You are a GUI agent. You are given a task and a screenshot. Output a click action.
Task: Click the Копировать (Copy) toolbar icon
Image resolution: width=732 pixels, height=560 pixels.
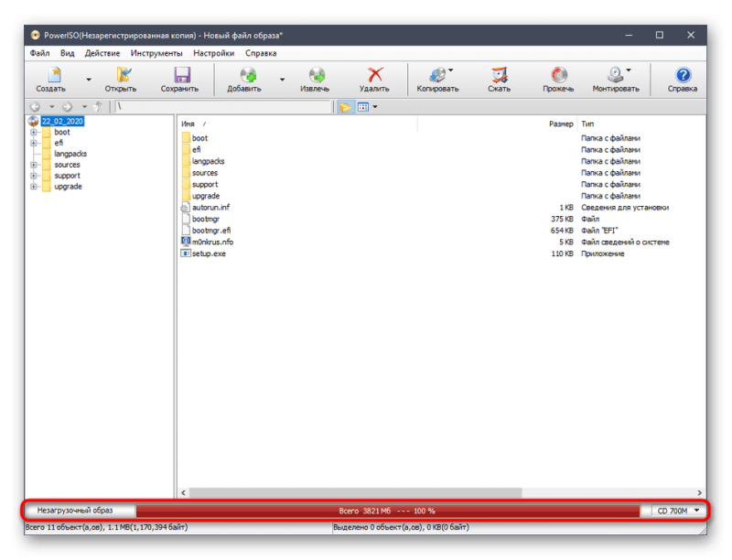(438, 75)
